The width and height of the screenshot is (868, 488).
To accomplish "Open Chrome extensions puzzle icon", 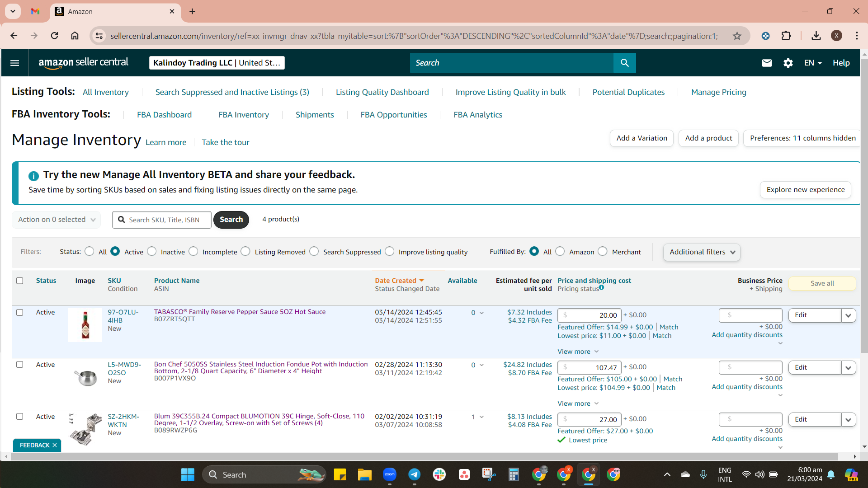I will (x=786, y=36).
